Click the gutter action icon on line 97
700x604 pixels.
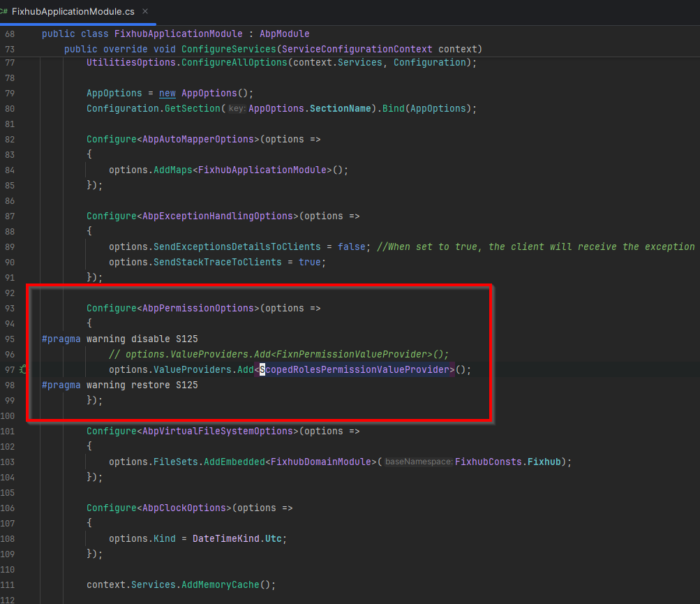23,369
